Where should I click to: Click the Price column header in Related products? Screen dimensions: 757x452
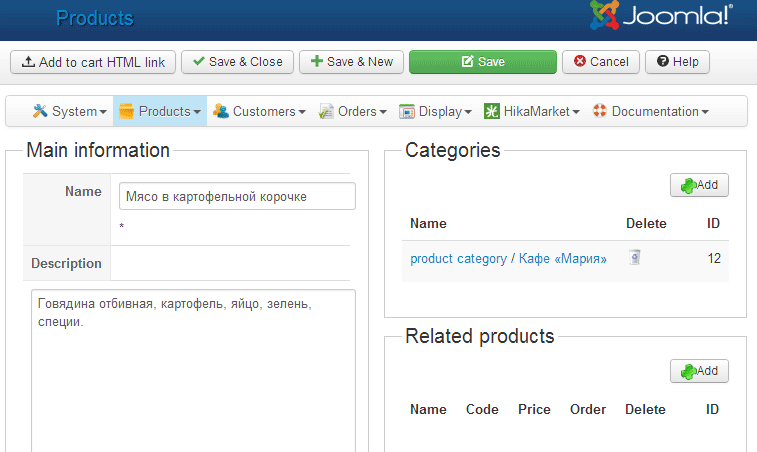(x=534, y=410)
